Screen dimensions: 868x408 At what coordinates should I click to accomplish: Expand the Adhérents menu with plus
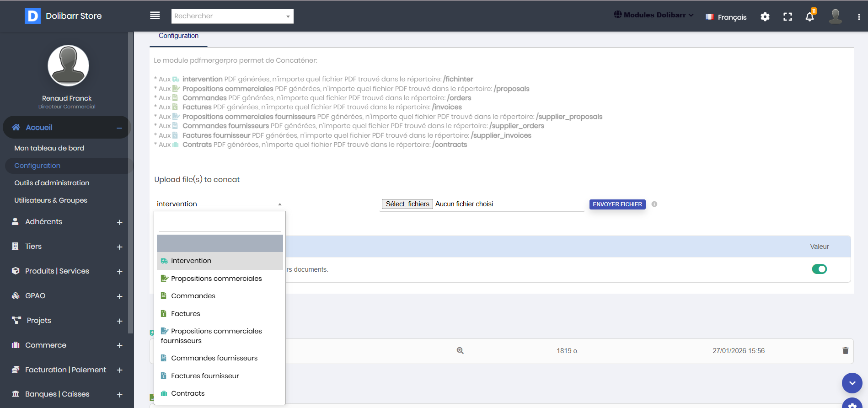tap(120, 222)
